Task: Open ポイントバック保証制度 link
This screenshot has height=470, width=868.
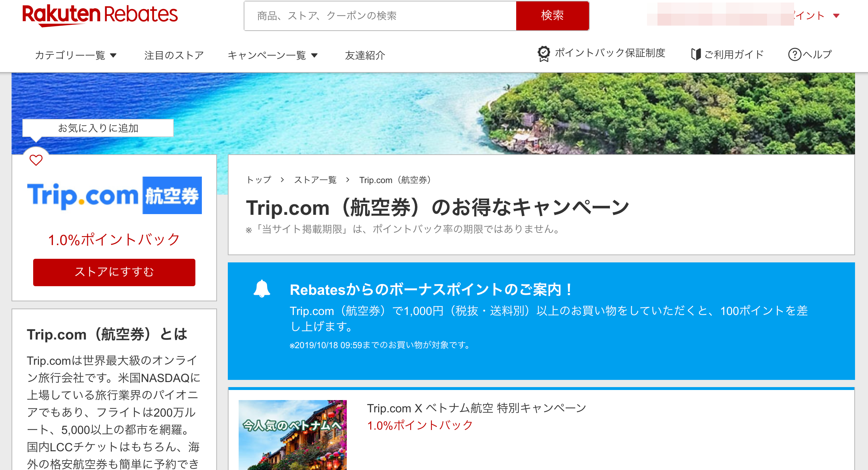Action: (610, 53)
